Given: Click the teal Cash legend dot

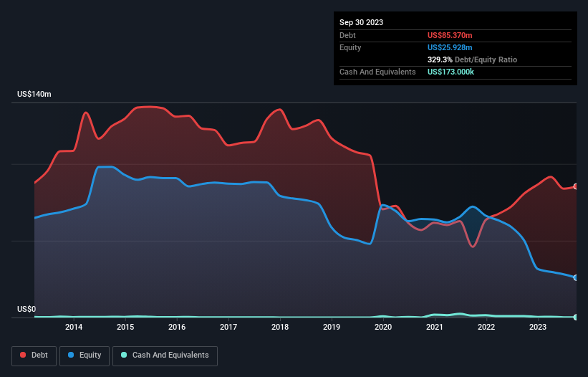Looking at the screenshot, I should click(x=124, y=355).
